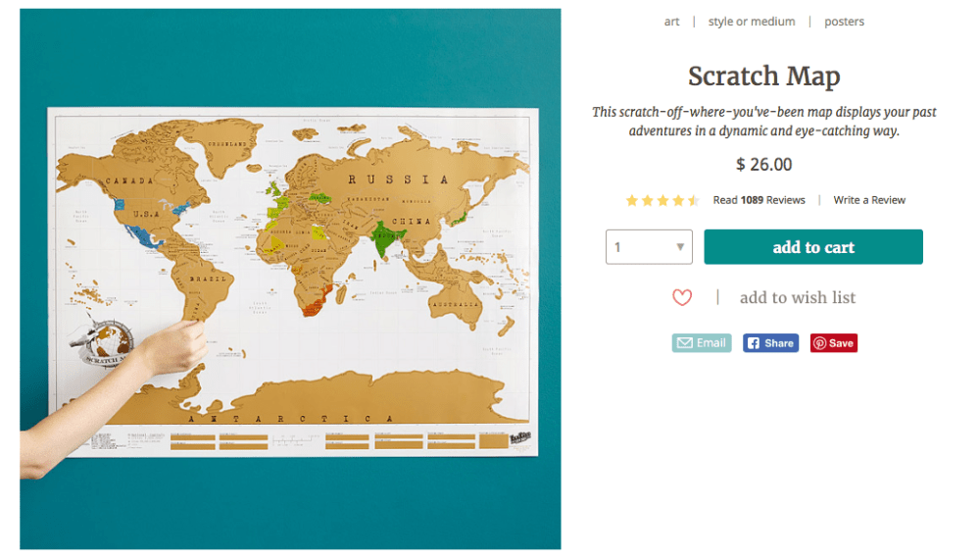The width and height of the screenshot is (980, 560).
Task: Click the heart wish list icon
Action: pyautogui.click(x=682, y=297)
